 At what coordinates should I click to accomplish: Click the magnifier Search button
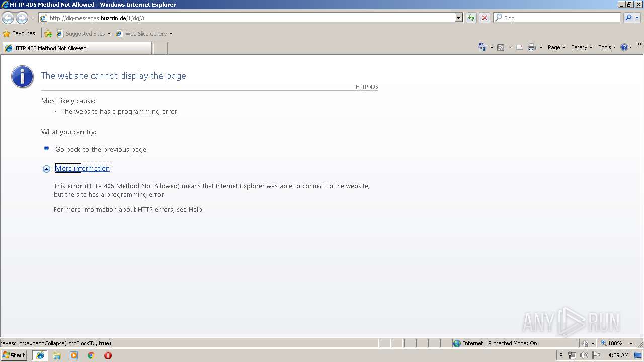[x=628, y=18]
